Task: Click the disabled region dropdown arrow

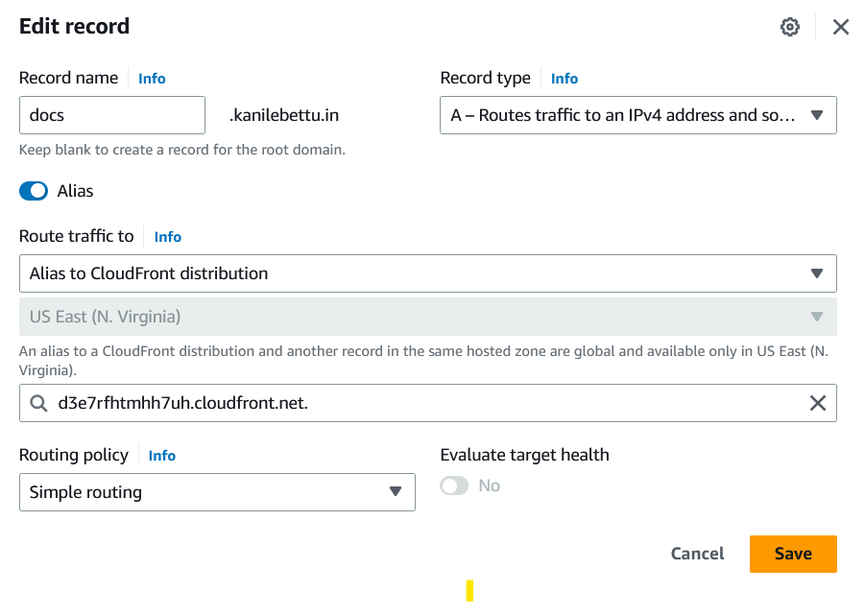Action: pos(817,317)
